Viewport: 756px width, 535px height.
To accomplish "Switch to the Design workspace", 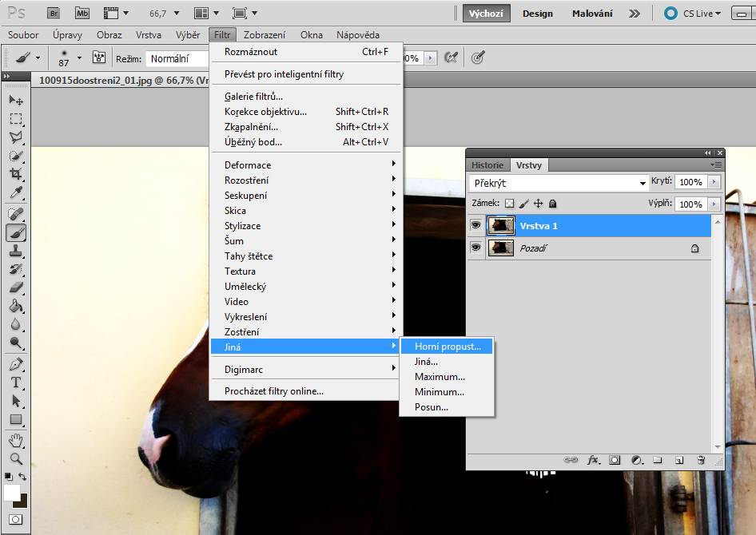I will coord(537,14).
